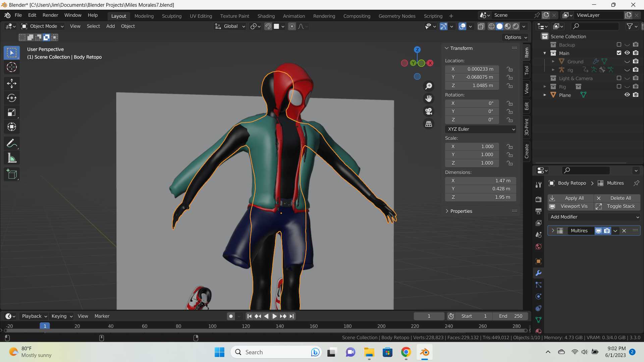Toggle X-ray mode in the viewport header

(x=481, y=26)
